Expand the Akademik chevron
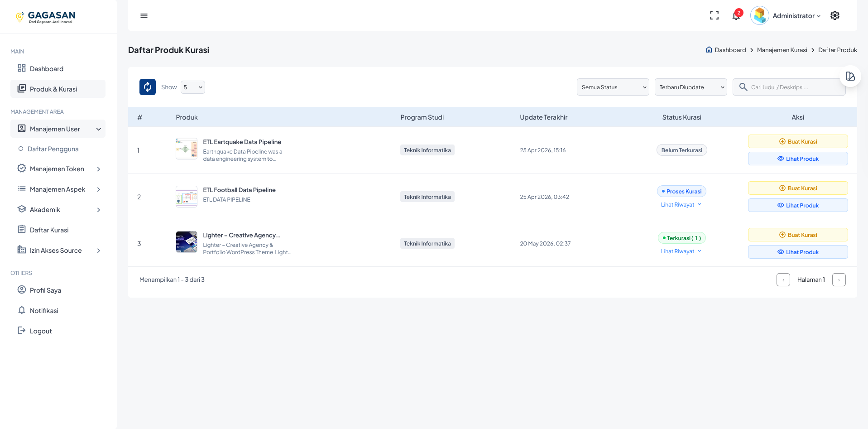This screenshot has width=868, height=429. 99,210
